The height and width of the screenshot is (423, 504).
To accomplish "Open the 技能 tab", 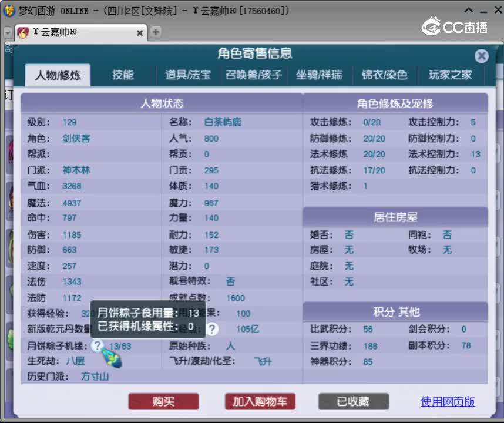I will coord(123,75).
